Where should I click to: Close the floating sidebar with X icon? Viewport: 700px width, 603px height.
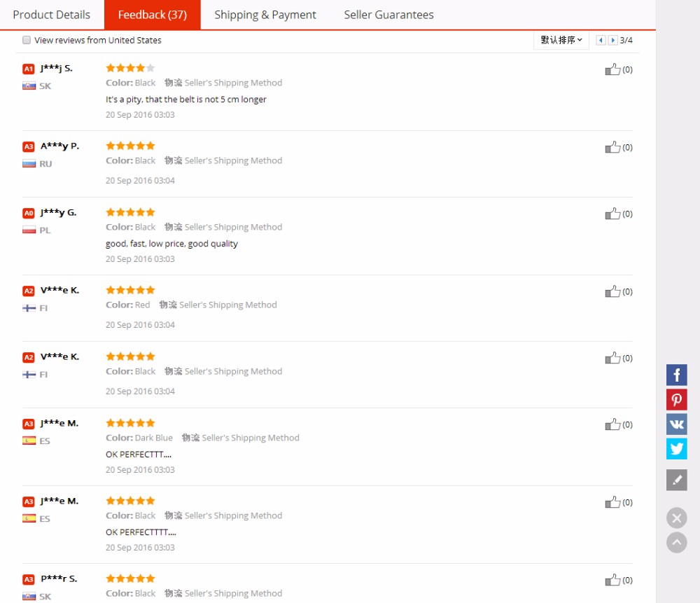pos(676,518)
